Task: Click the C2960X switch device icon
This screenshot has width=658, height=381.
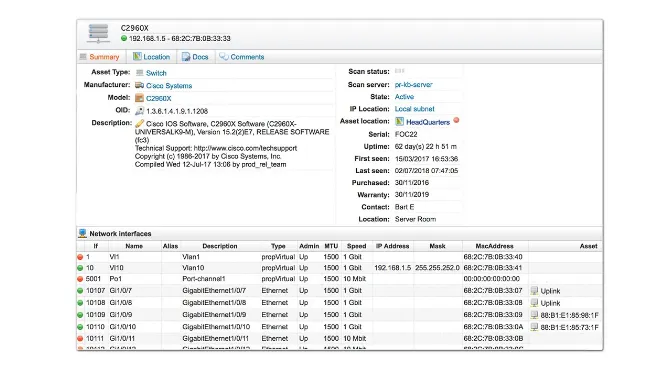Action: pyautogui.click(x=98, y=34)
